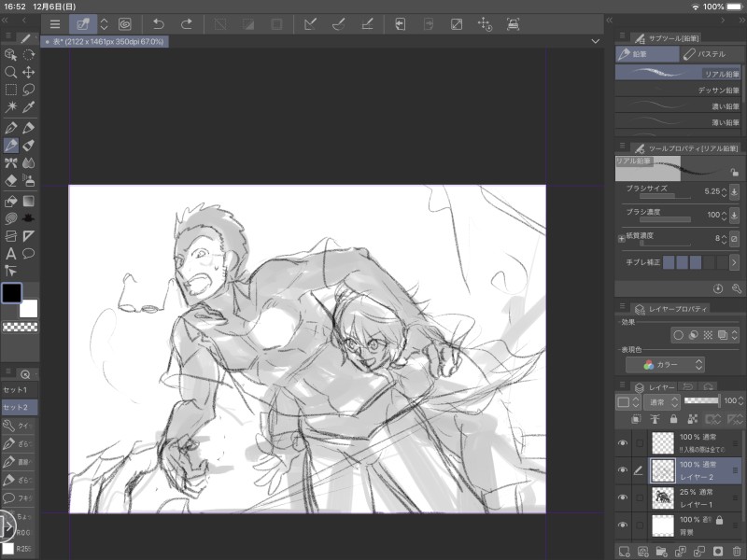Screen dimensions: 747x560
Task: Create a new layer folder
Action: click(x=661, y=551)
